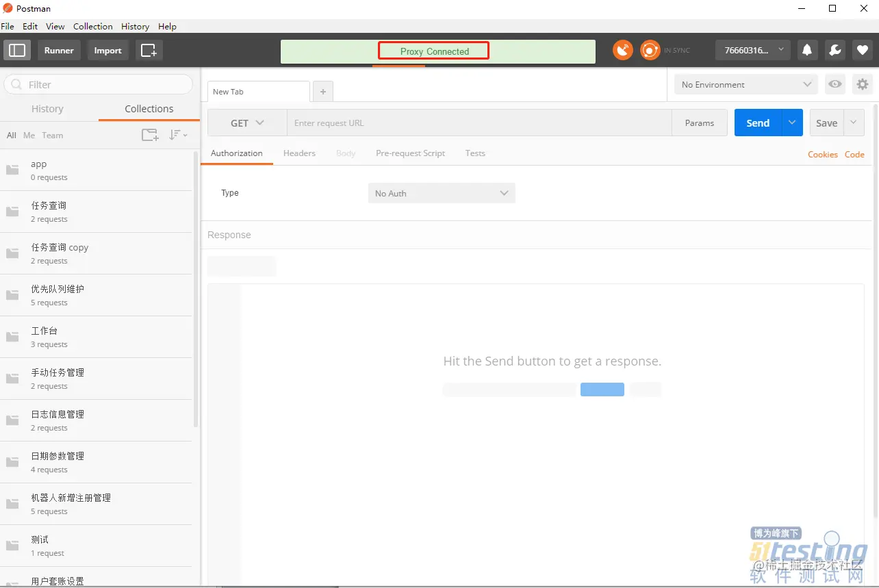Open the View menu
The image size is (879, 588).
click(x=55, y=26)
